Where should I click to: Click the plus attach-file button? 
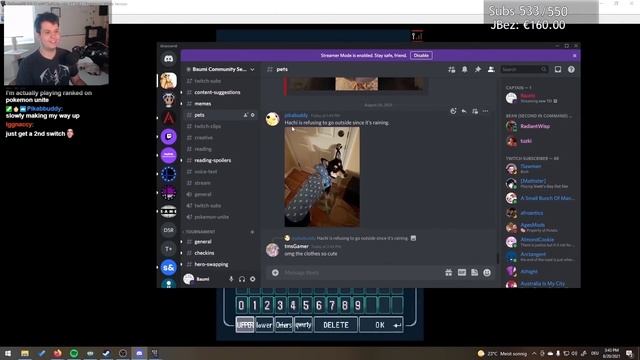276,273
